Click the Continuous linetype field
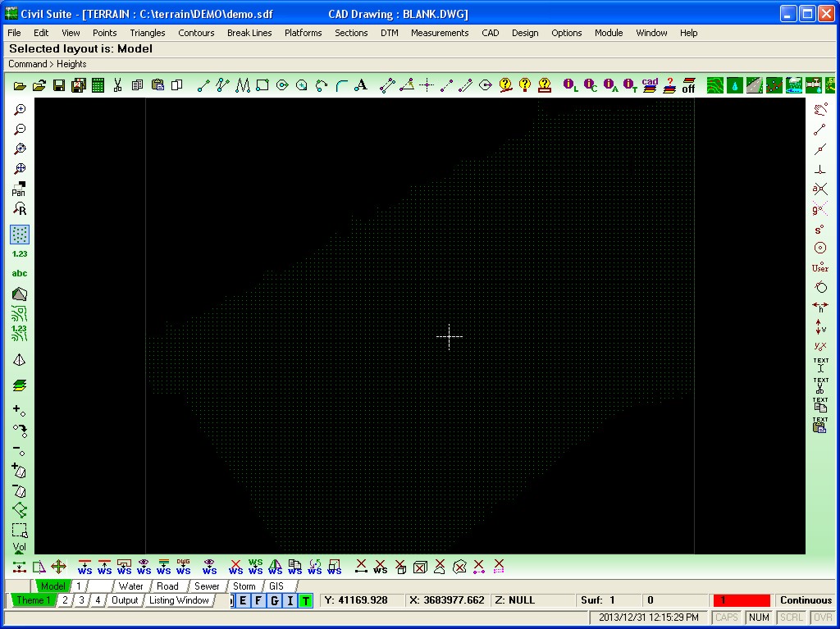The image size is (840, 629). click(806, 600)
